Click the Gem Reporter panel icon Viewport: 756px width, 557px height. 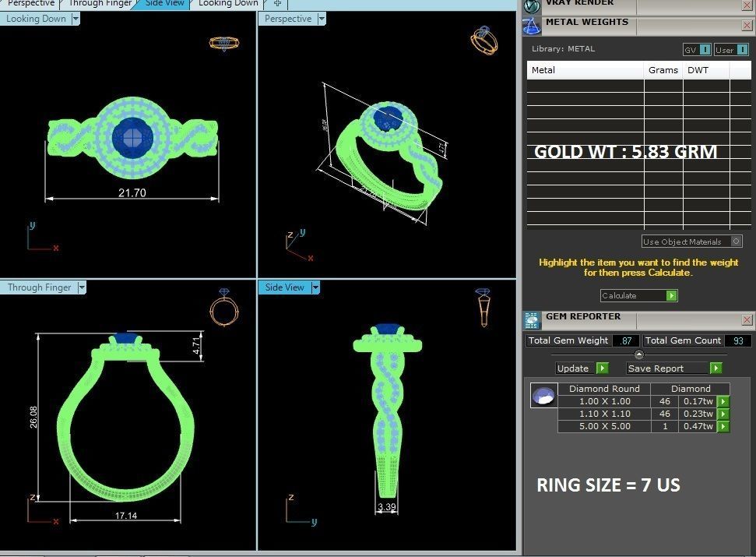coord(532,320)
